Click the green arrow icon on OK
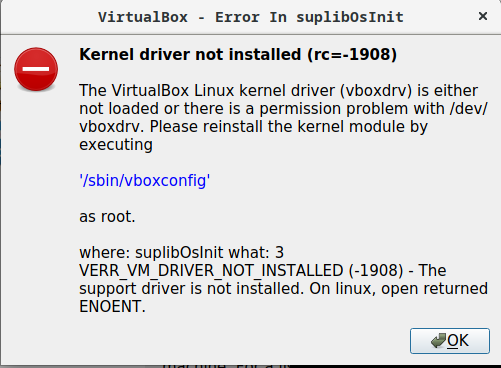This screenshot has width=501, height=368. click(438, 341)
